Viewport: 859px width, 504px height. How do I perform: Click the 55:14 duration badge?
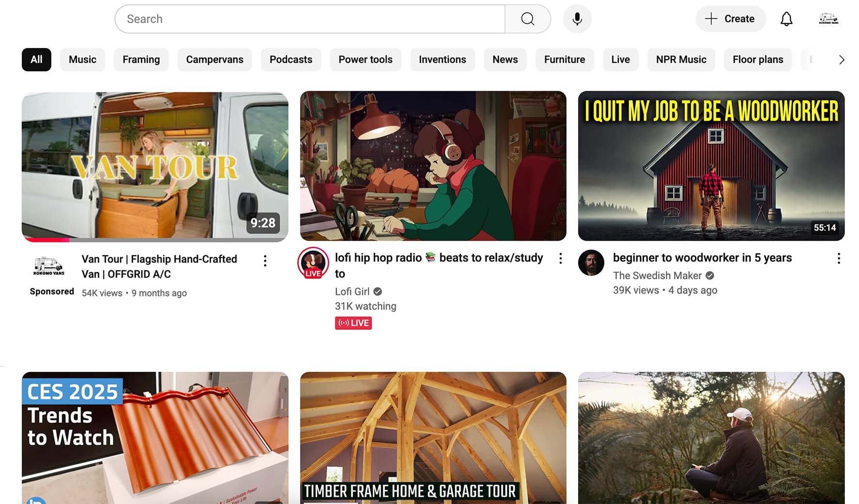coord(825,228)
